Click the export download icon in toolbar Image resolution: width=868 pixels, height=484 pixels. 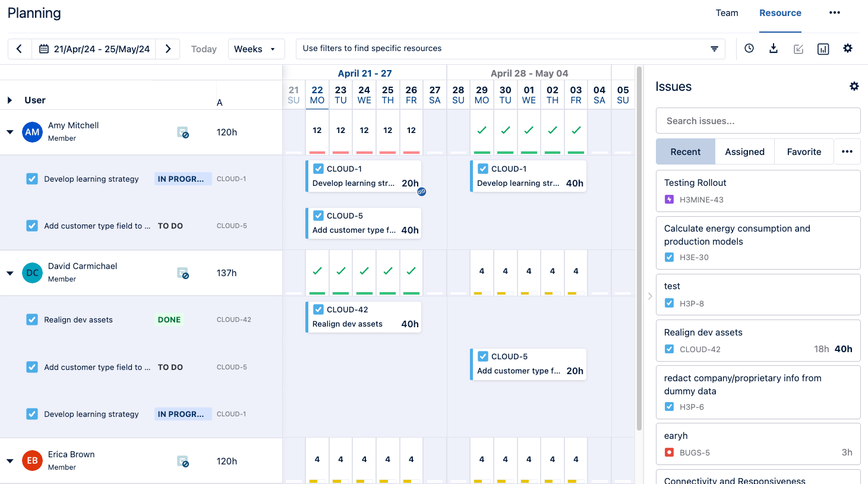(x=774, y=48)
